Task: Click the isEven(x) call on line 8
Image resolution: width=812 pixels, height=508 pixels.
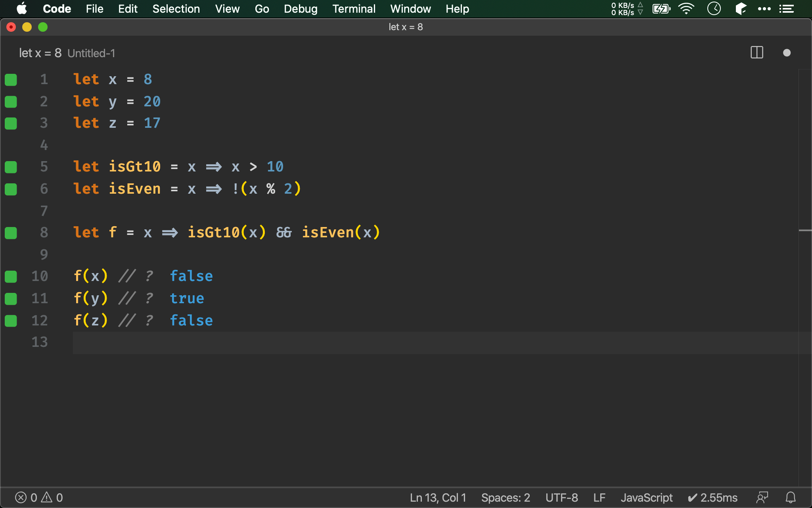Action: point(341,233)
